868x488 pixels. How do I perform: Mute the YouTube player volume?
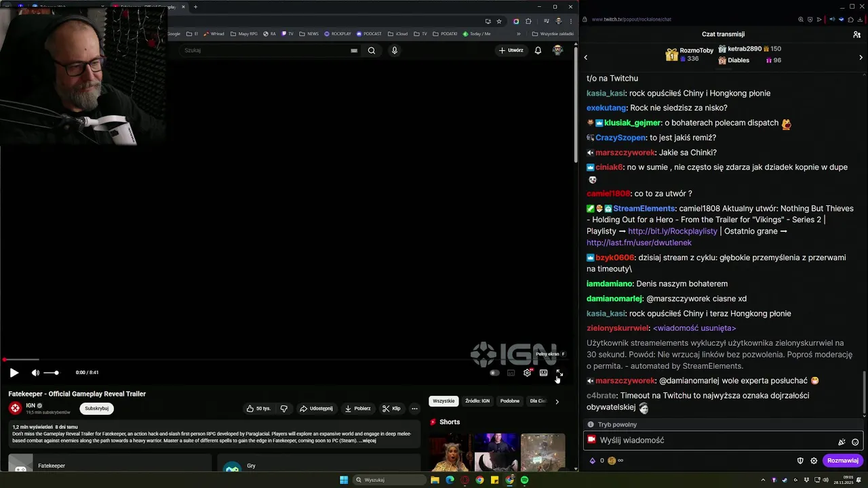(35, 373)
